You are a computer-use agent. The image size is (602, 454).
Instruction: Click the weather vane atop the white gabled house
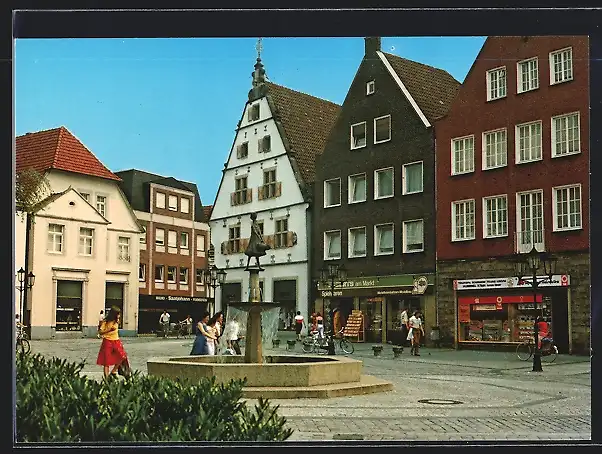tap(259, 48)
